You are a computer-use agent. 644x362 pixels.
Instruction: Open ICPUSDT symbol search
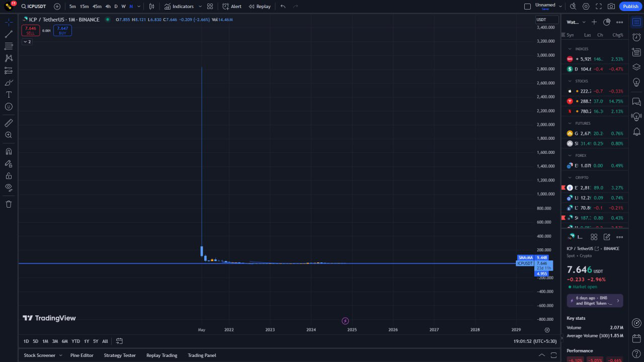[35, 7]
